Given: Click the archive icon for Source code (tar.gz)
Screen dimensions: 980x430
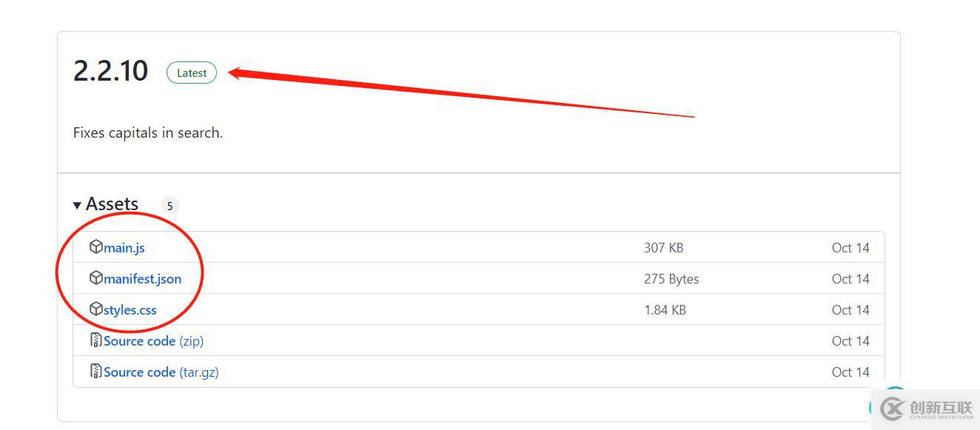Looking at the screenshot, I should coord(95,371).
